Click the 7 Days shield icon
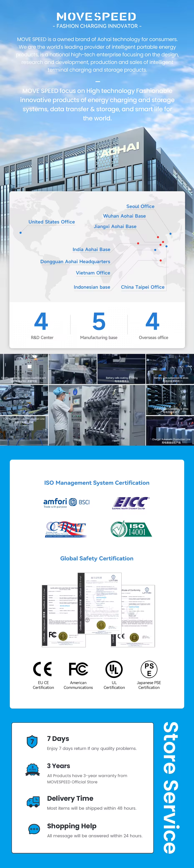This screenshot has width=194, height=868. [32, 742]
